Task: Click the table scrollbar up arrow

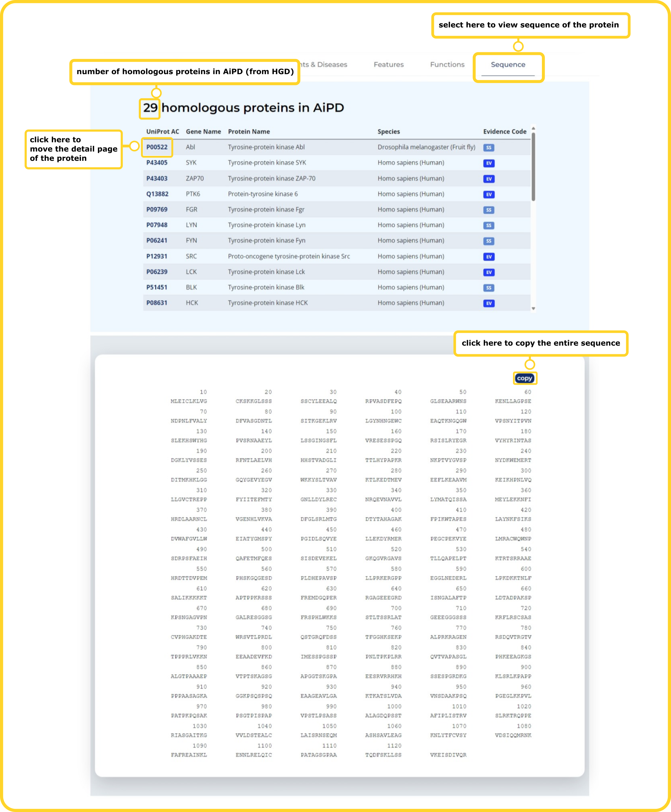Action: 533,128
